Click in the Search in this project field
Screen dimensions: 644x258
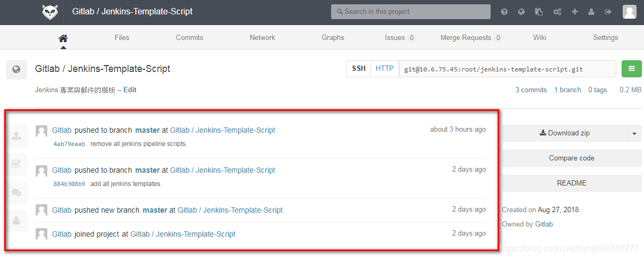tap(411, 12)
